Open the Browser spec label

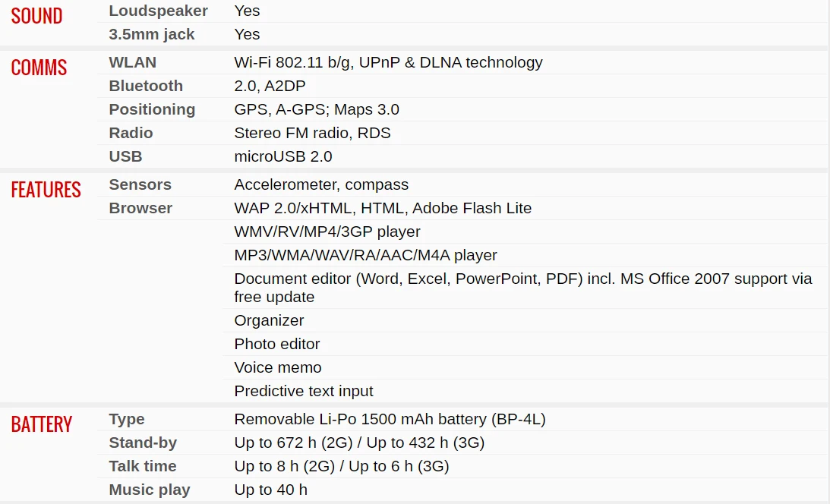click(x=140, y=208)
